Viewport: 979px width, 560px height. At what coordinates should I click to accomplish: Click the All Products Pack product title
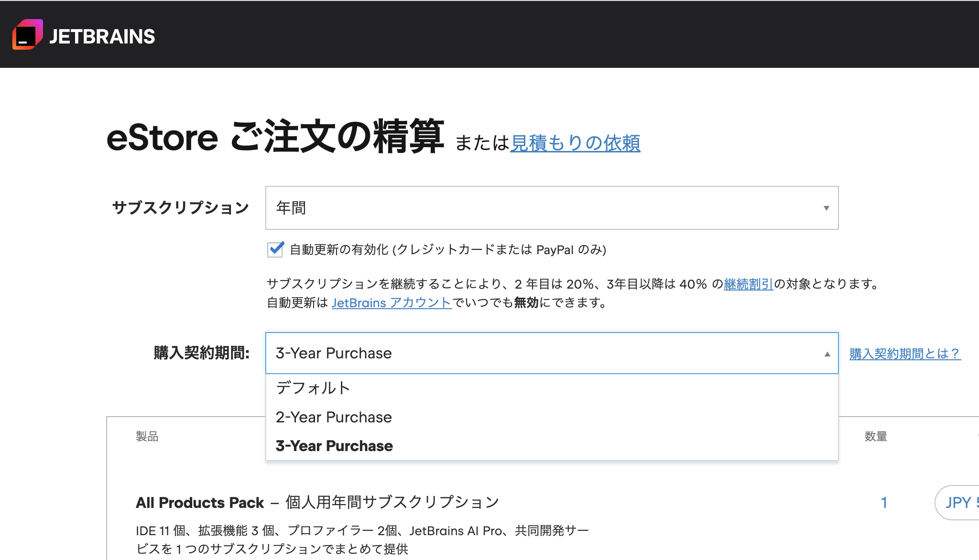pos(200,503)
